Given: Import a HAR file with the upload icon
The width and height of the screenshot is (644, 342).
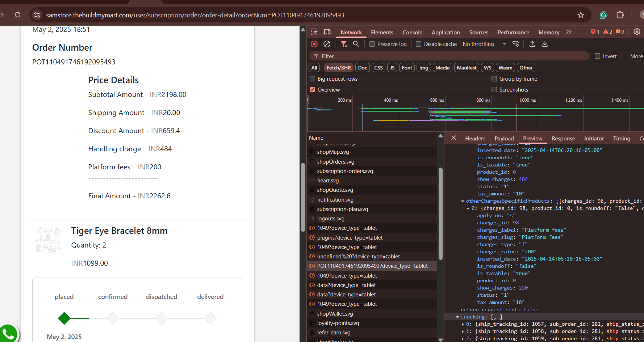Looking at the screenshot, I should 532,44.
